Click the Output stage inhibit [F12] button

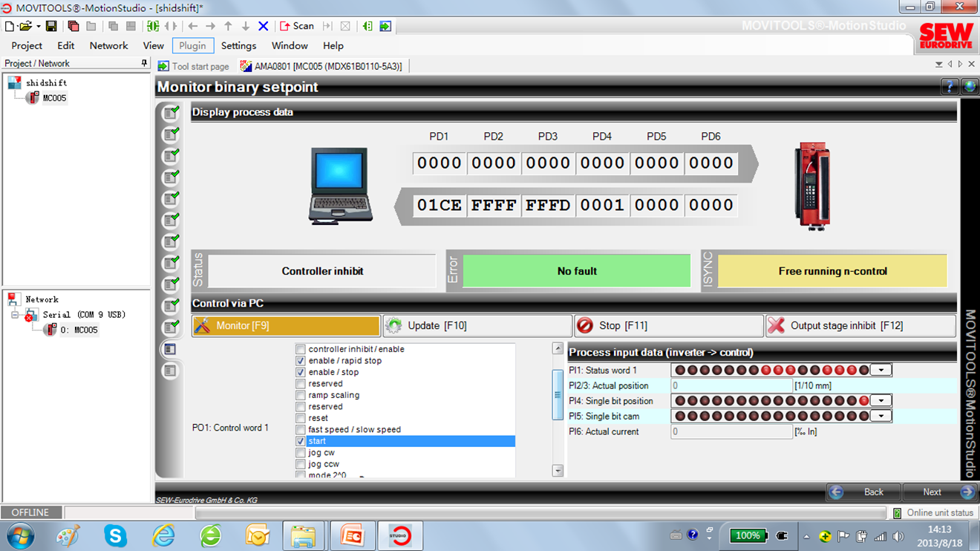click(x=860, y=325)
